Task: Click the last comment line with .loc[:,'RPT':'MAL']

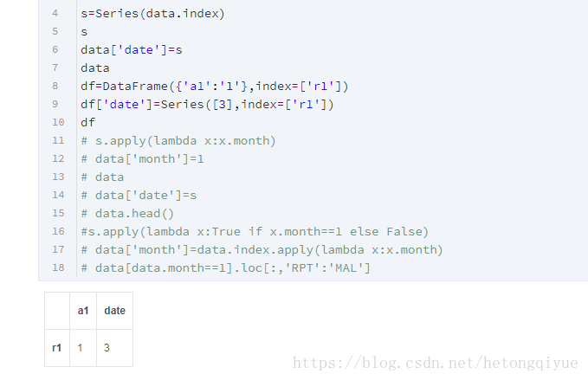Action: tap(225, 267)
